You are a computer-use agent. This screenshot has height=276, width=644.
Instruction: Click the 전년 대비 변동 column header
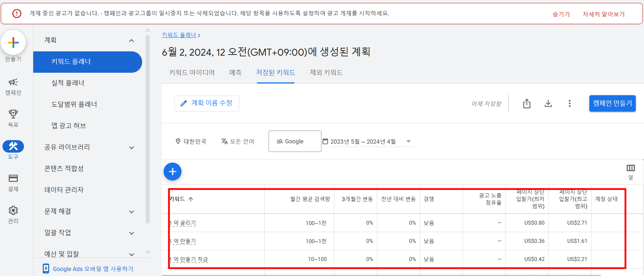(398, 199)
